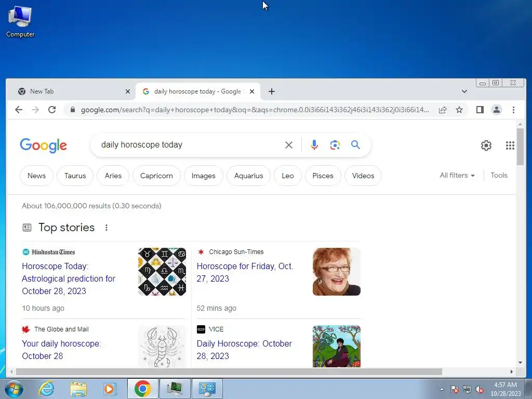532x399 pixels.
Task: Open Windows Explorer from the taskbar
Action: point(78,389)
